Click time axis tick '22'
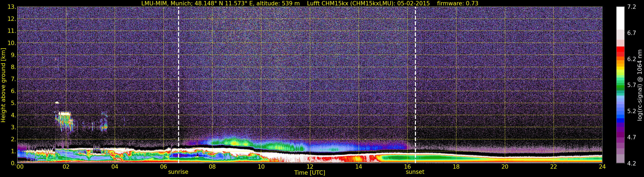 click(x=554, y=167)
